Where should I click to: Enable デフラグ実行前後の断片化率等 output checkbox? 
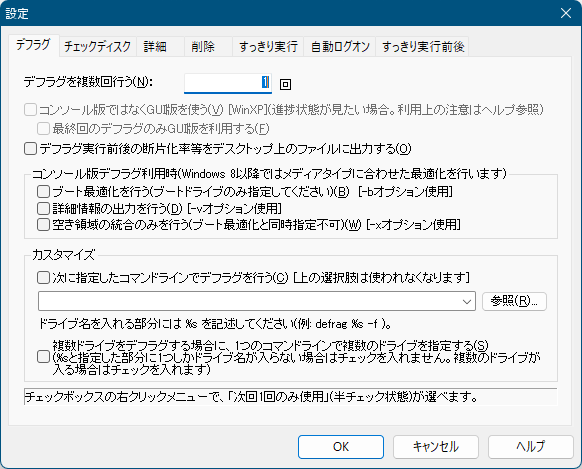[x=30, y=149]
